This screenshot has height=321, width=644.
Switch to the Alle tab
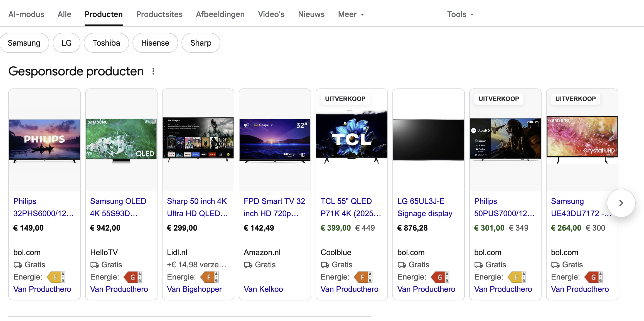coord(64,14)
